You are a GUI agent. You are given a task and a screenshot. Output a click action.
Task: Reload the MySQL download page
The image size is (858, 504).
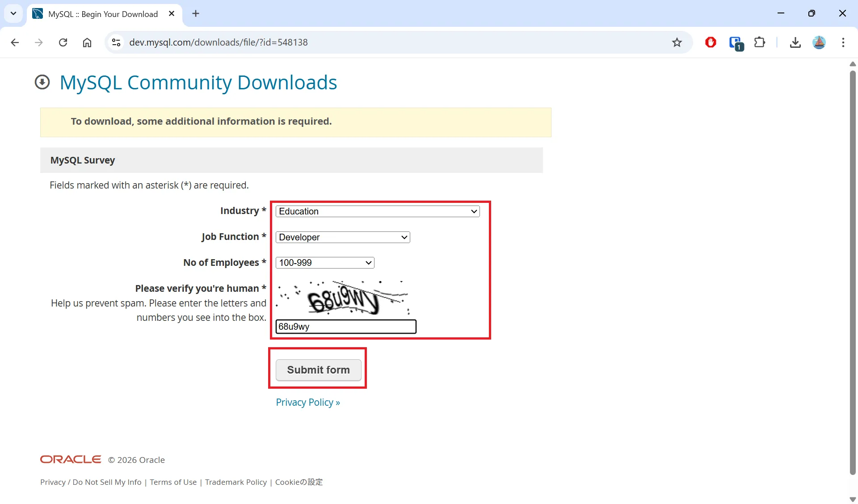(x=63, y=42)
